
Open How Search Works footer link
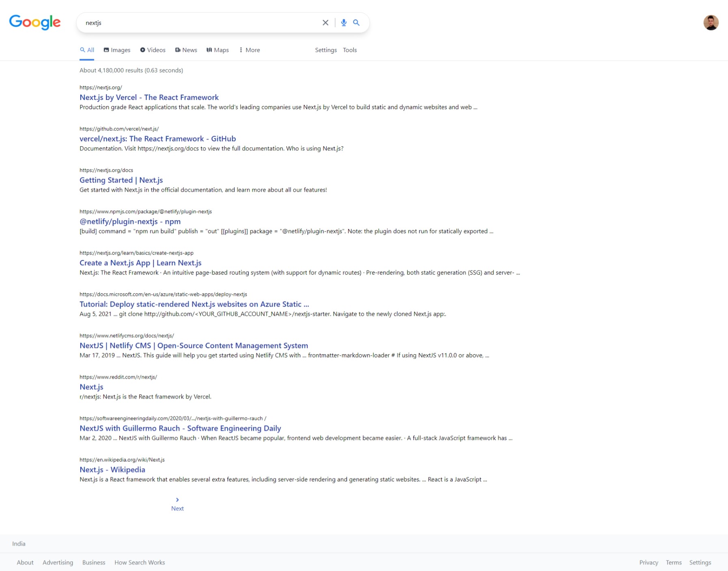[140, 562]
